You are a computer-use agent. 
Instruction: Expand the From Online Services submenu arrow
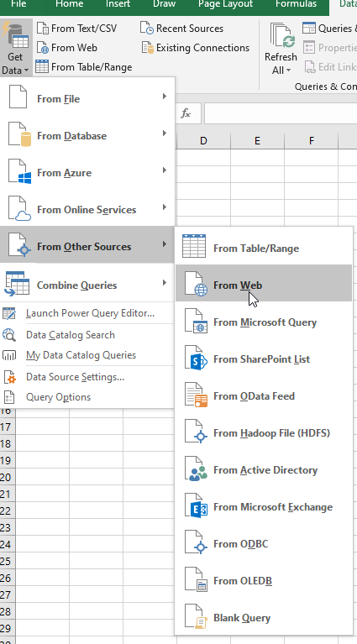tap(165, 207)
